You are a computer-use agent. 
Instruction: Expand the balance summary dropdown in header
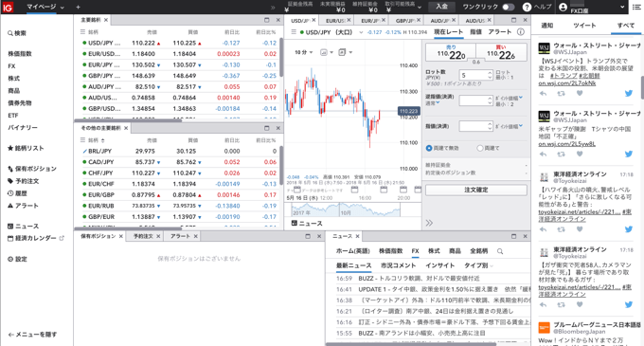(x=420, y=7)
